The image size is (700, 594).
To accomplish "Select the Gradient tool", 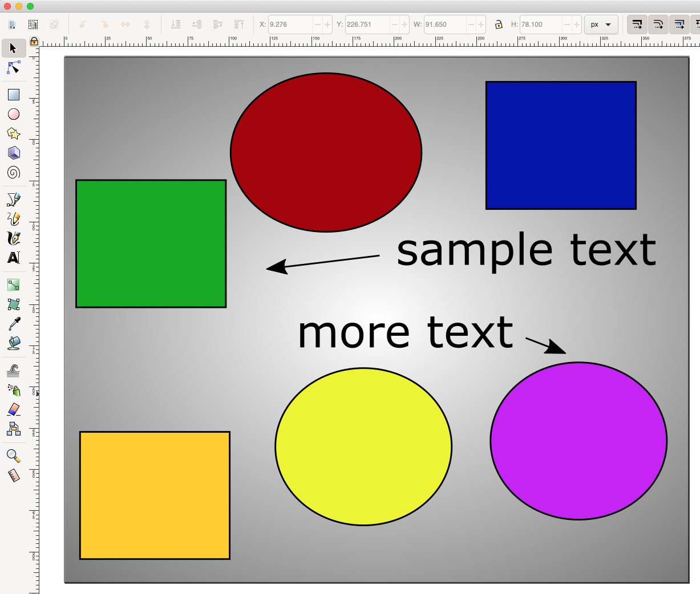I will click(x=14, y=284).
